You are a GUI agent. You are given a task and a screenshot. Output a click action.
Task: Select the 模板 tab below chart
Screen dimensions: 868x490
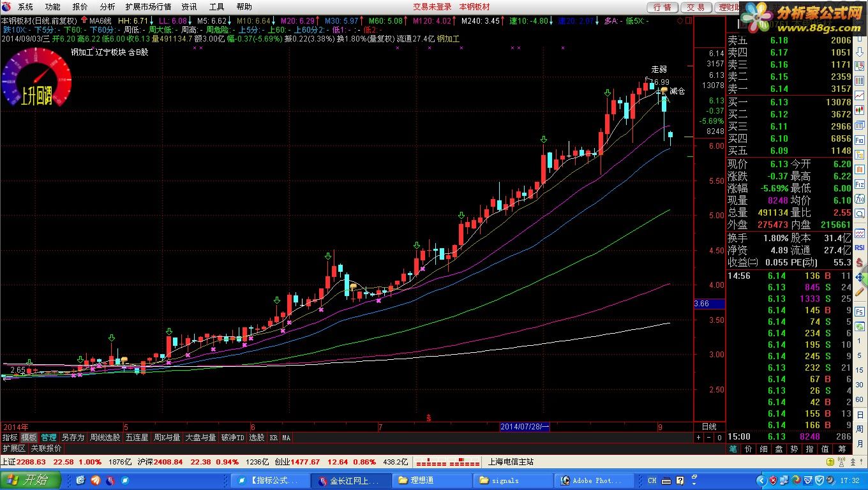coord(29,438)
